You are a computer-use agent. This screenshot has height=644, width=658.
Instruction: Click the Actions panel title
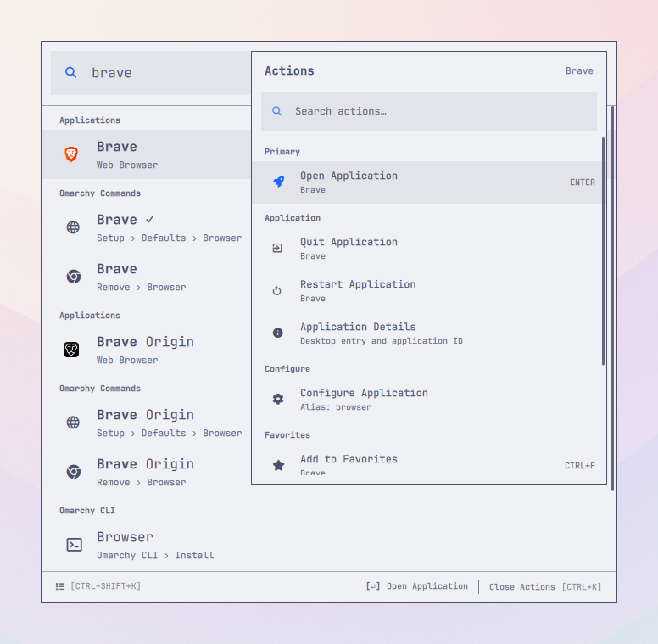coord(289,71)
